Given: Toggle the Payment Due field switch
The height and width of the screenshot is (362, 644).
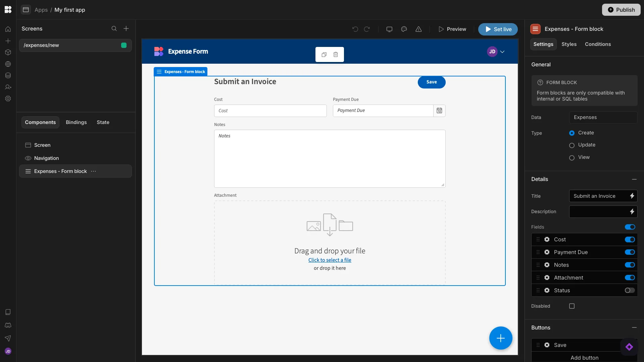Looking at the screenshot, I should pos(630,252).
